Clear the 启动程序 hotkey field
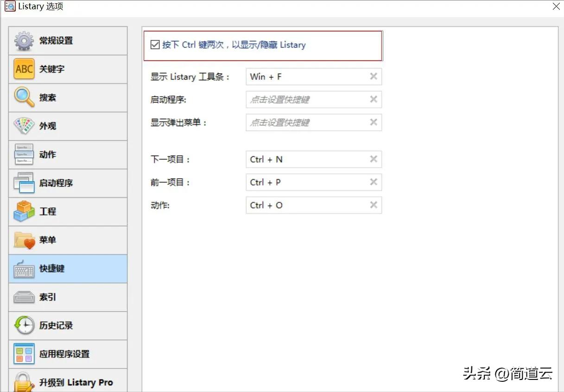Screen dimensions: 564x392 click(374, 99)
